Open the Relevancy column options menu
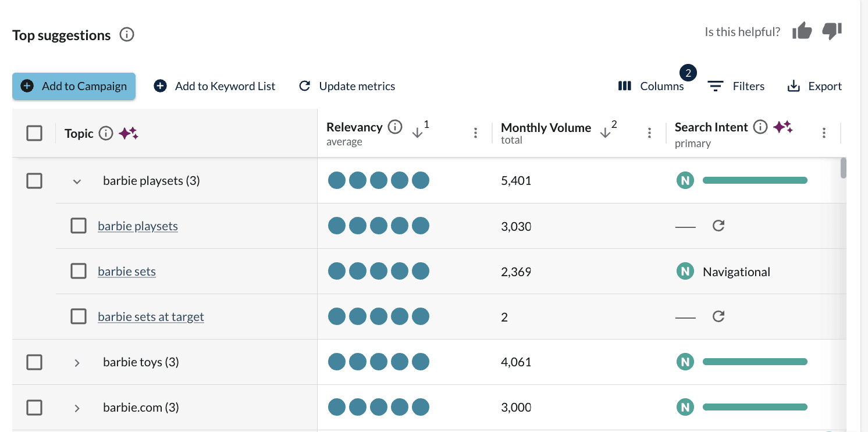 [475, 133]
